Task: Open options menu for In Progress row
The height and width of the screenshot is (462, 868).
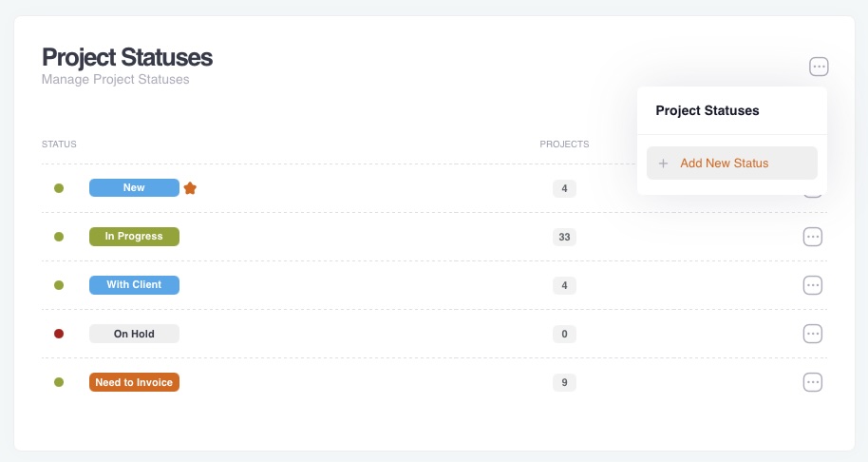Action: click(812, 237)
